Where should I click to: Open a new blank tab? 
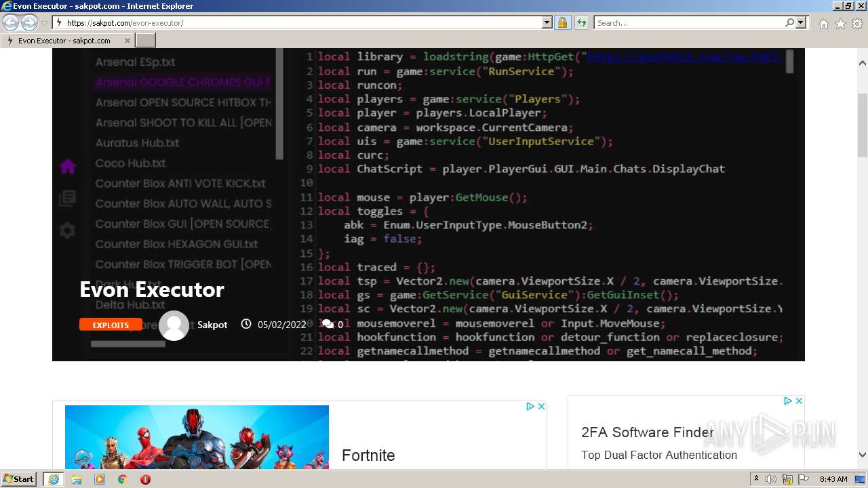click(146, 41)
